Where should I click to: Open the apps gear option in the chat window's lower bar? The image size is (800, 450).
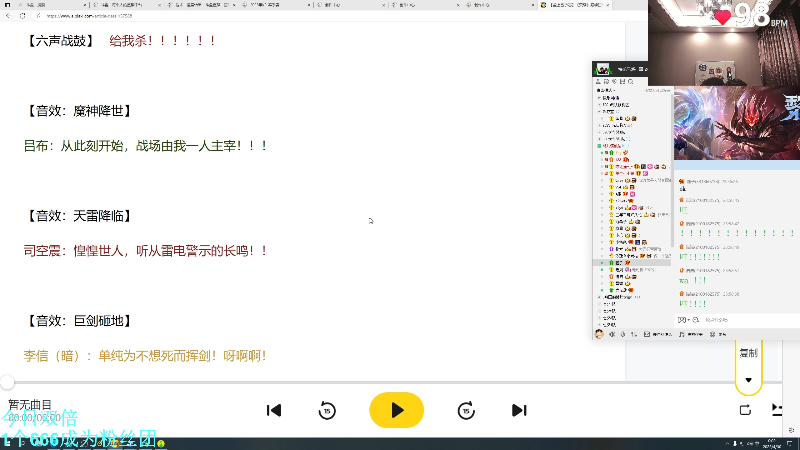[713, 334]
